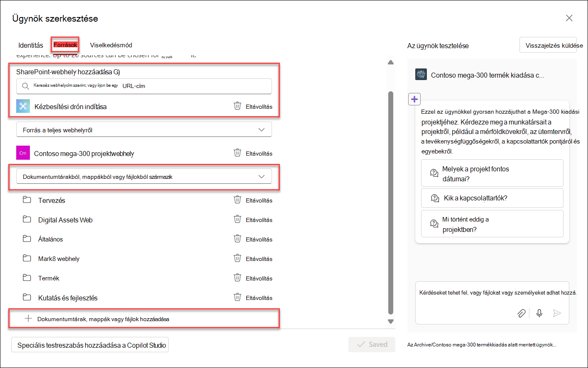Select the Források tab
The image size is (588, 368).
click(x=65, y=45)
